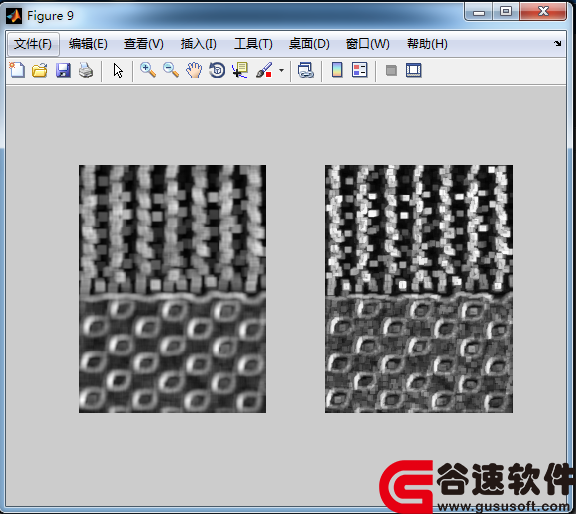Select the Zoom In magnifier tool
This screenshot has height=514, width=576.
(x=148, y=70)
